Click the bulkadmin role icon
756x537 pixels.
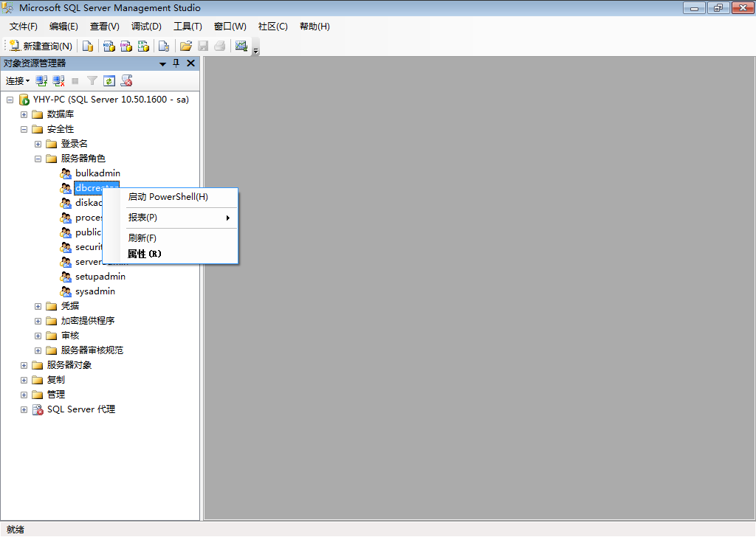point(66,173)
